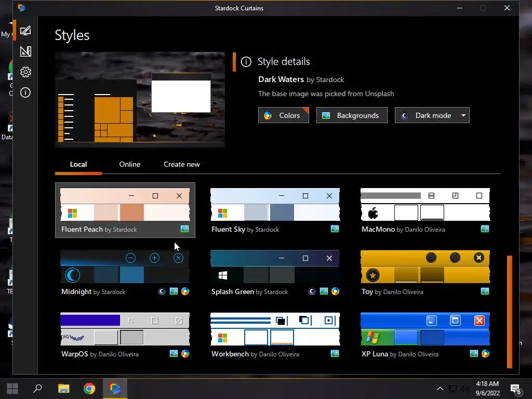The image size is (532, 399).
Task: Click background icon on Fluent Peach card
Action: [184, 229]
